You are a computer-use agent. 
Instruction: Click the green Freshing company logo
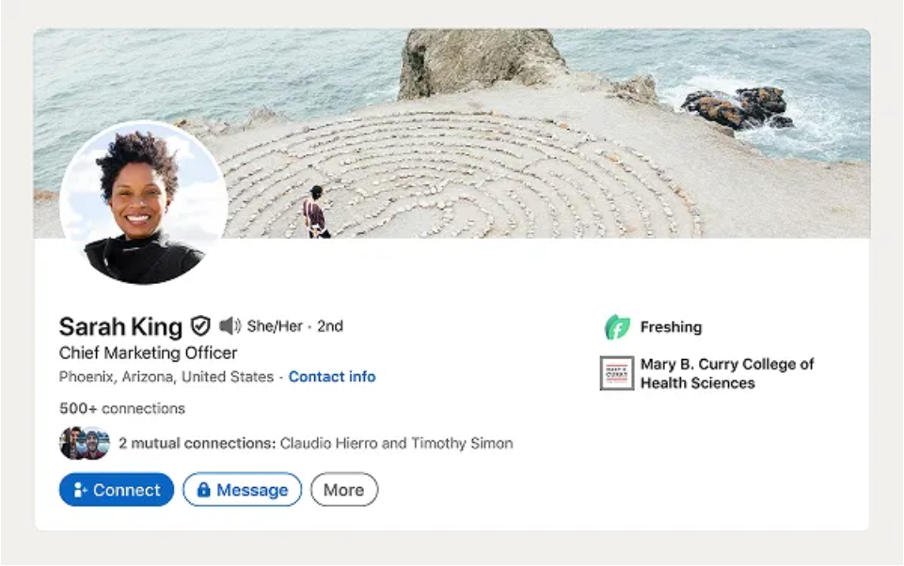point(617,327)
